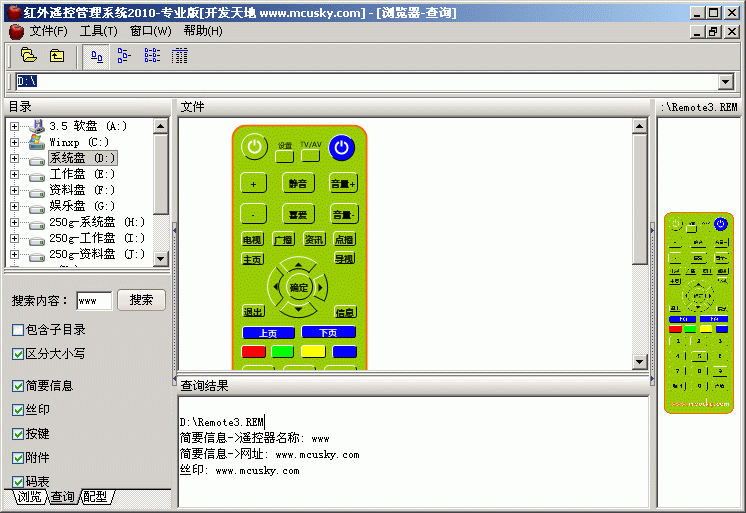Image resolution: width=746 pixels, height=513 pixels.
Task: Switch to details view in toolbar
Action: (179, 56)
